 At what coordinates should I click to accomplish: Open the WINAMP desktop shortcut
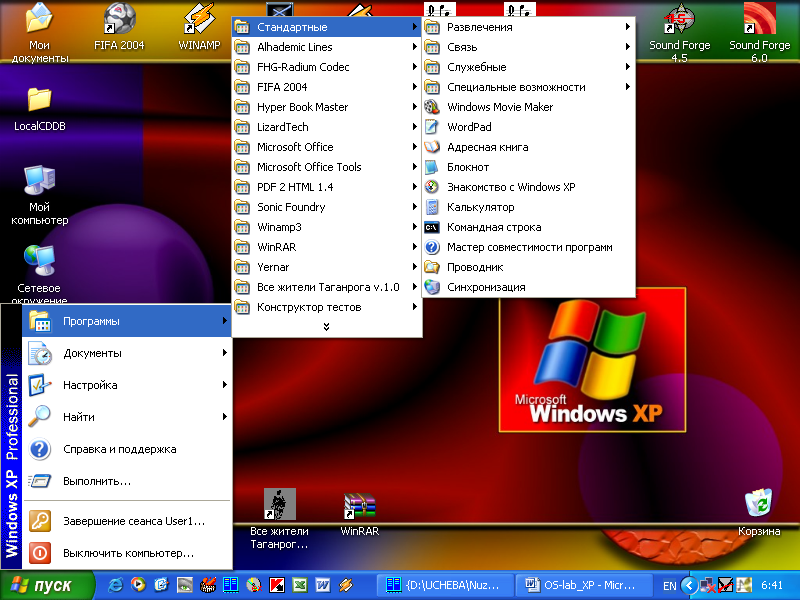(199, 27)
